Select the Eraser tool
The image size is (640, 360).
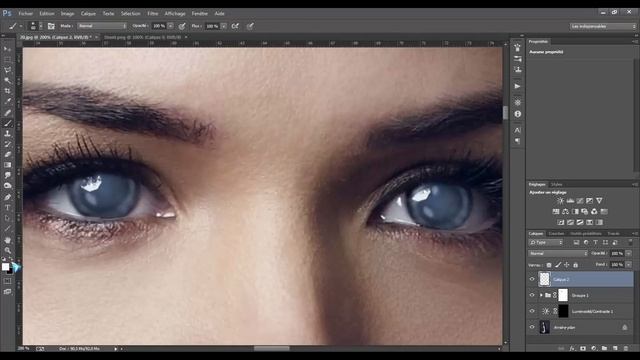[x=7, y=155]
